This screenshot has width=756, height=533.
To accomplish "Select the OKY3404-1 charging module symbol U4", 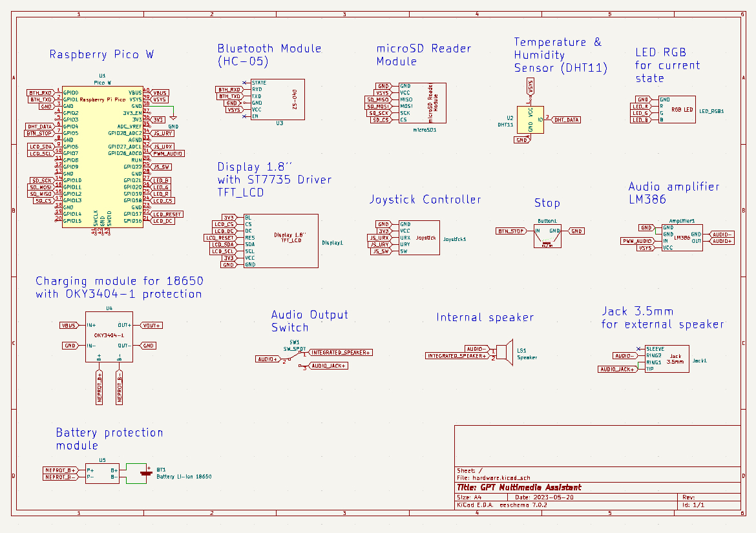I will tap(109, 337).
